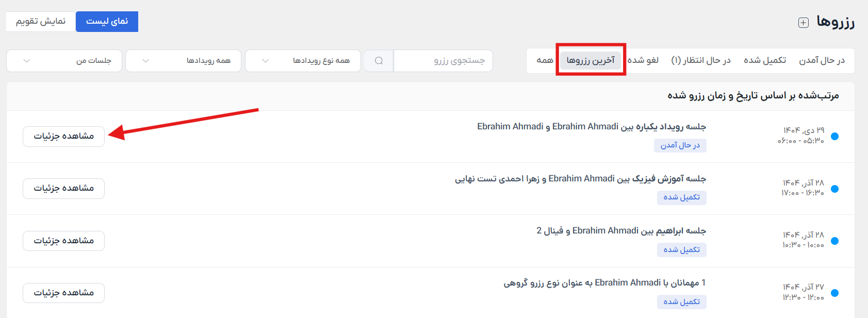Click blue dot of ابراهیم session row

834,241
